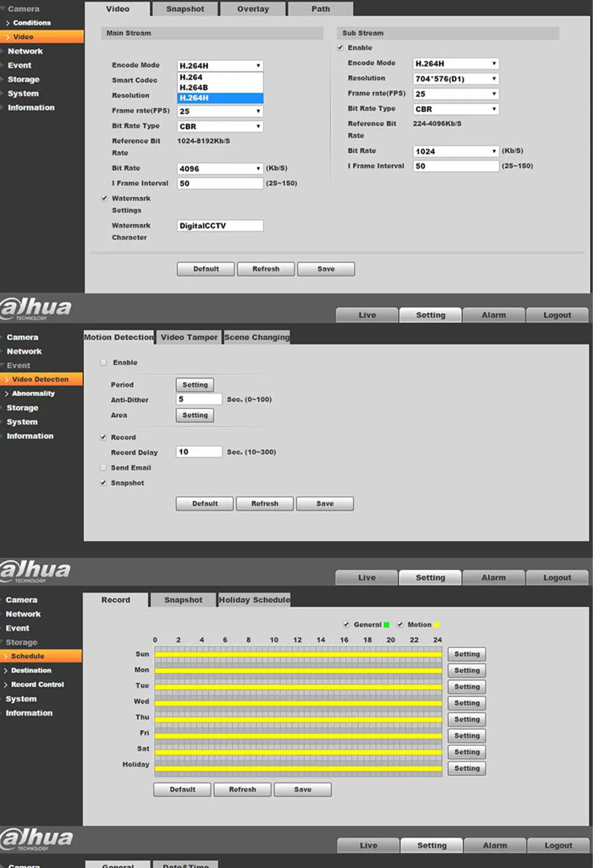Select Video Detection sidebar item
The image size is (593, 868).
(41, 379)
